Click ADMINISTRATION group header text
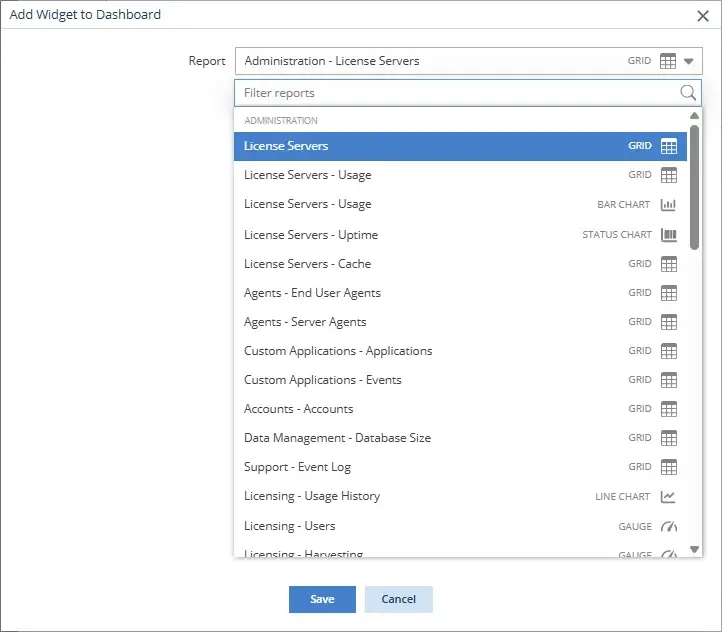This screenshot has width=722, height=632. coord(281,121)
